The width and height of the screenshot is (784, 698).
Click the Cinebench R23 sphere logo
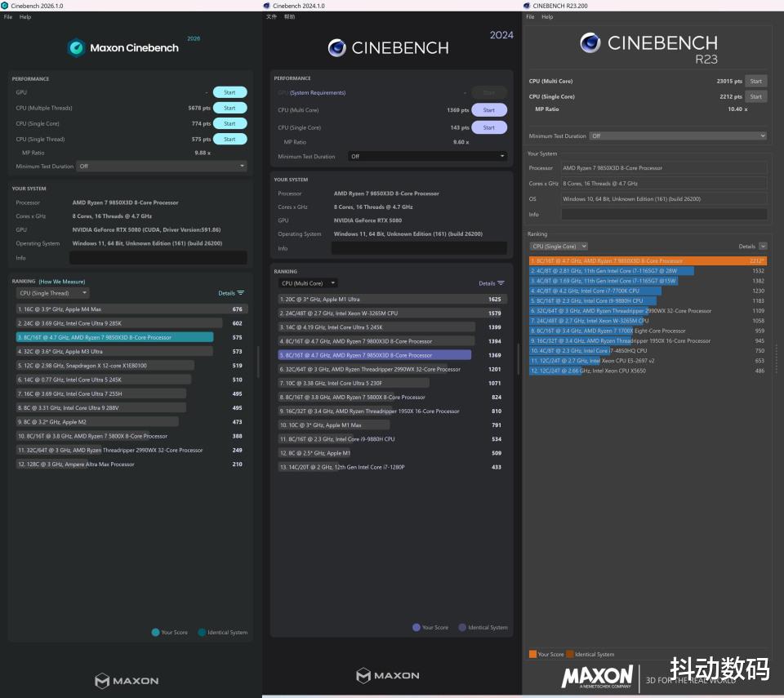(x=590, y=43)
